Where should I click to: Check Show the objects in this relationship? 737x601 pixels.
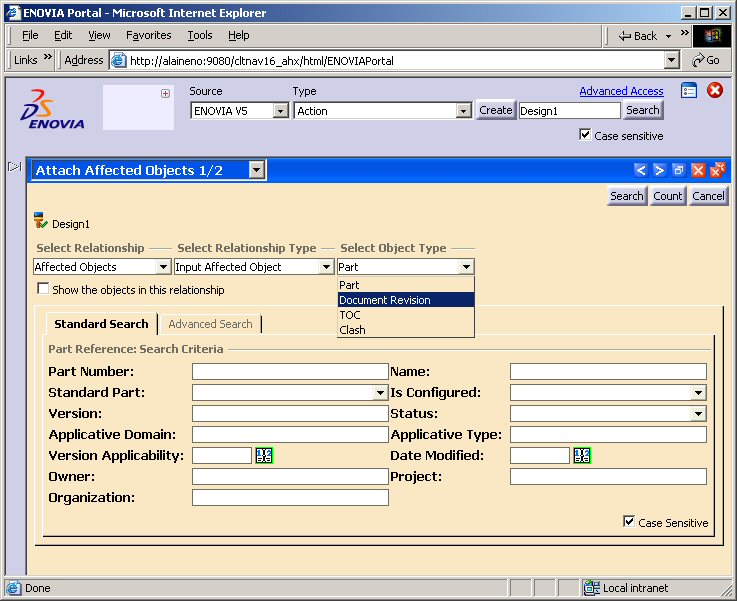click(x=43, y=289)
